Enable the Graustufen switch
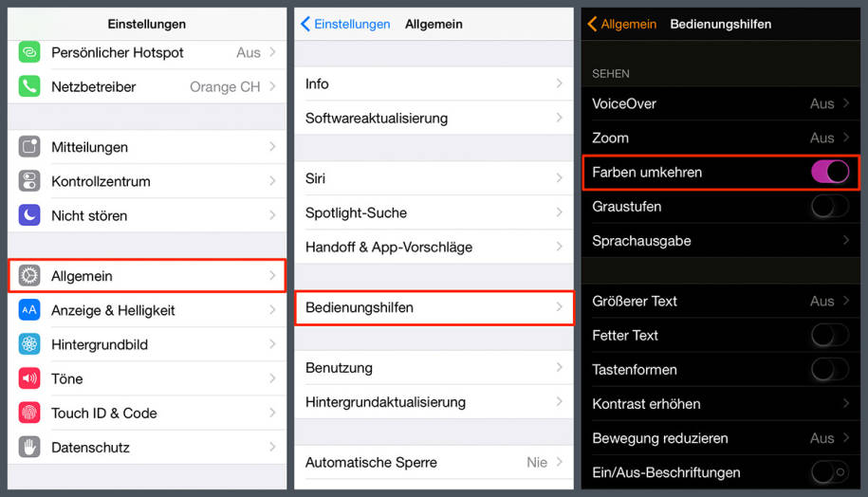The width and height of the screenshot is (868, 497). pyautogui.click(x=830, y=207)
